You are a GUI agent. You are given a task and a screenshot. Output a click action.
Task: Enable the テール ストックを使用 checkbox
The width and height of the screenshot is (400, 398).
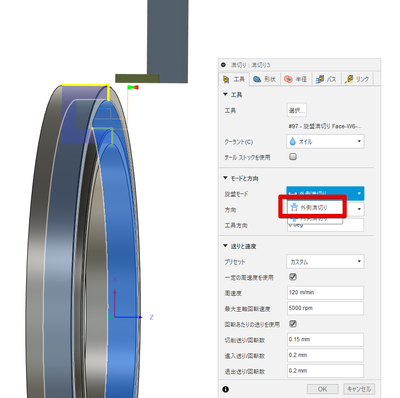pos(293,157)
